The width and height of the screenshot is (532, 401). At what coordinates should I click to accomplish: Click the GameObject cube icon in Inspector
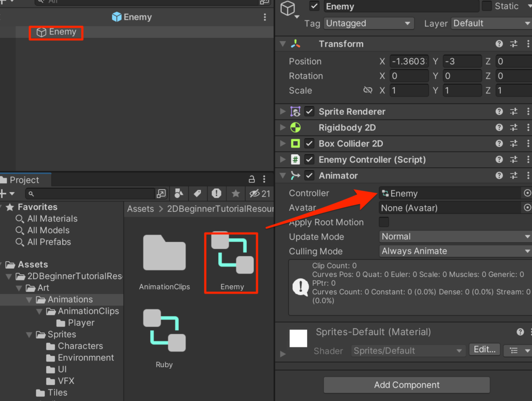pos(288,8)
